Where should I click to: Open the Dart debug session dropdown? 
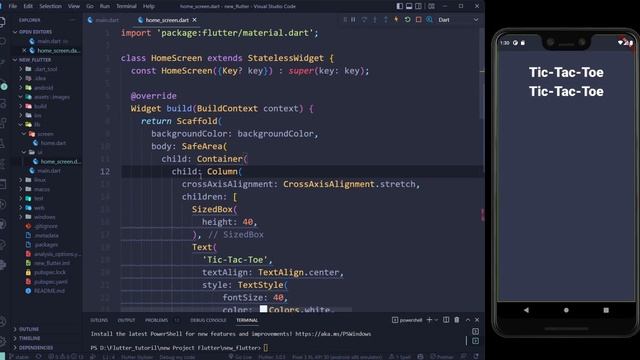click(458, 20)
